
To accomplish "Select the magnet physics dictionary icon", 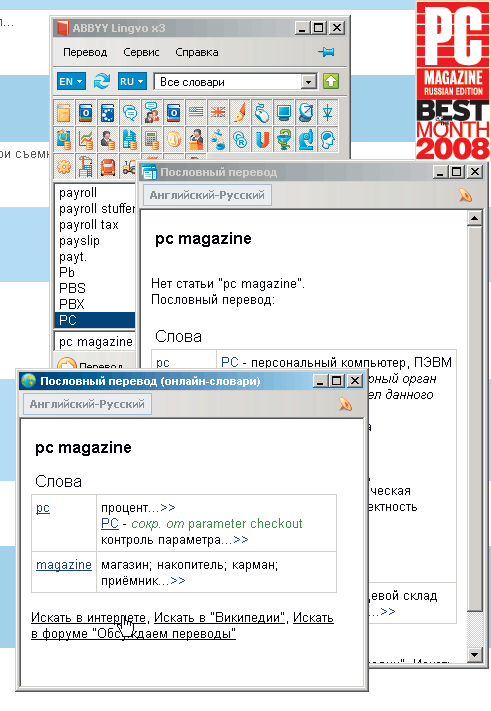I will [x=262, y=140].
